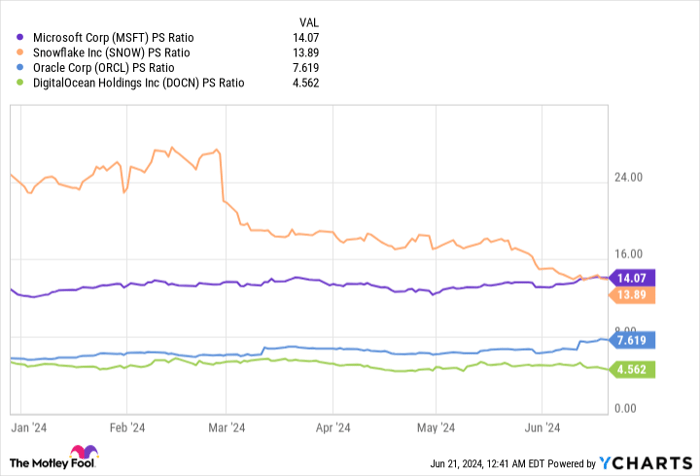Click the 16.00 y-axis label
Screen dimensions: 700x476
click(x=629, y=254)
